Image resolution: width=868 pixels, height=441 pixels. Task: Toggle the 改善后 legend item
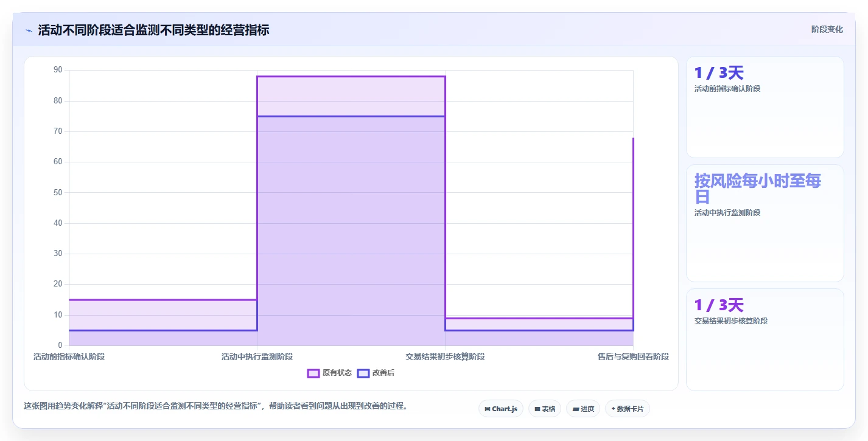(376, 373)
